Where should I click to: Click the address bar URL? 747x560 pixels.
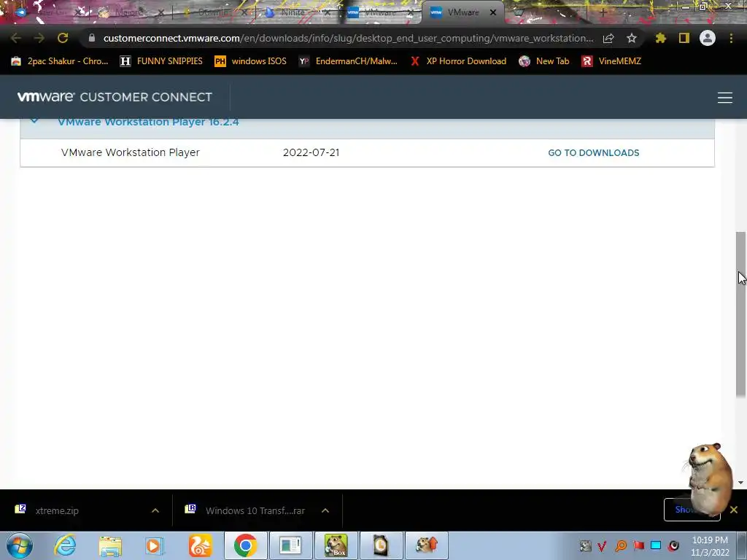pyautogui.click(x=348, y=38)
